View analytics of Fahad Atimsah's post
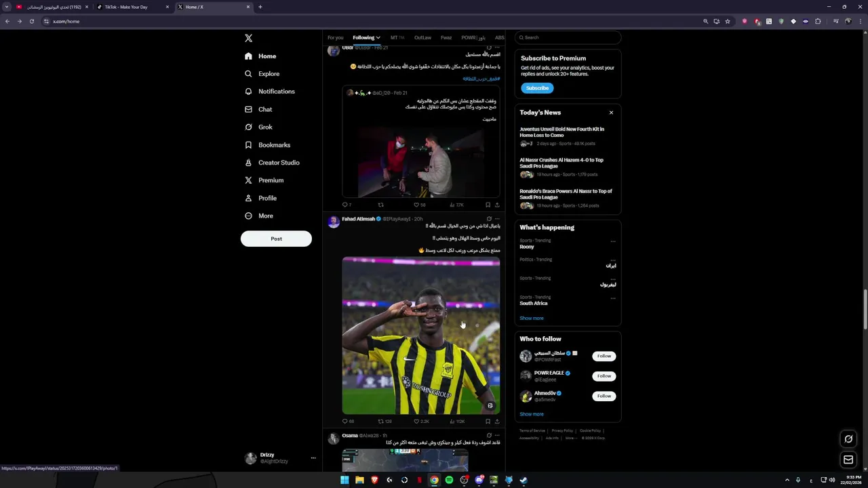Screen dimensions: 868x488 pyautogui.click(x=457, y=422)
